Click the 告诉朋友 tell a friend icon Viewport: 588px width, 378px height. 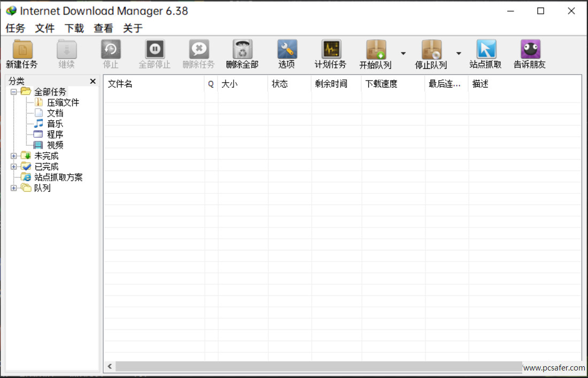530,50
